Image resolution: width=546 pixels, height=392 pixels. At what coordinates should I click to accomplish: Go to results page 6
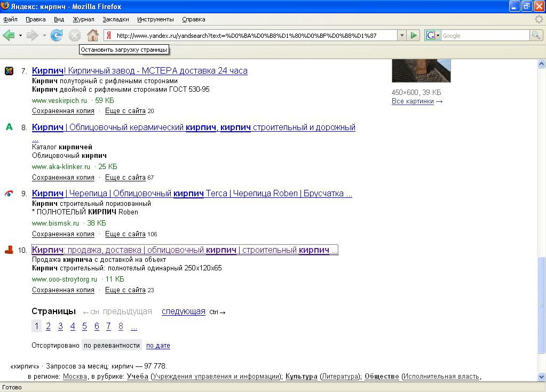(97, 326)
